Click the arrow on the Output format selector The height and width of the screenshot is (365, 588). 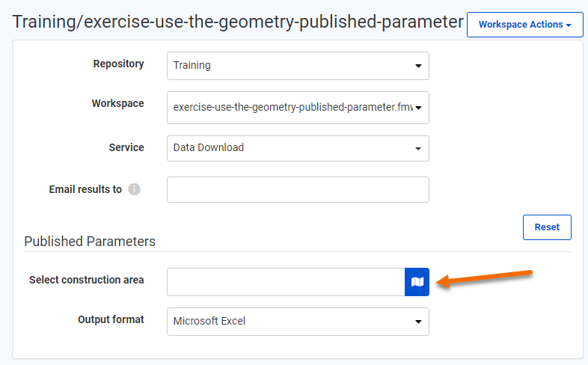[x=418, y=322]
